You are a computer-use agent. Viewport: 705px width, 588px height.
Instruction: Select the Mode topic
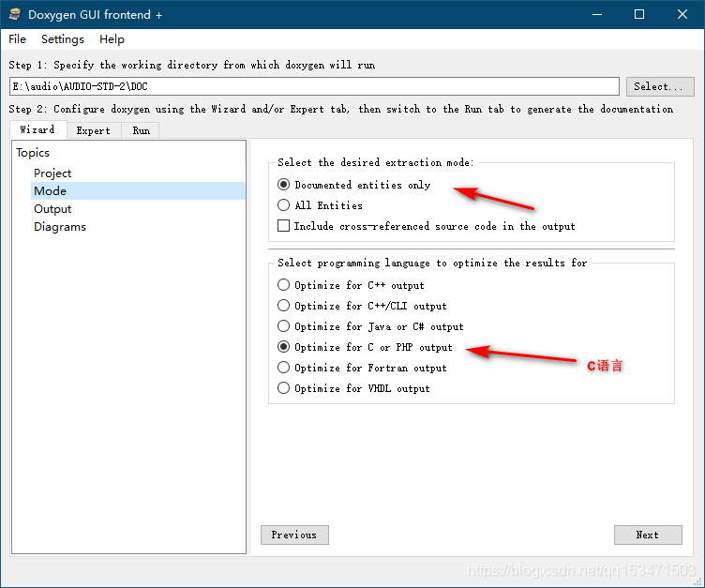[138, 190]
